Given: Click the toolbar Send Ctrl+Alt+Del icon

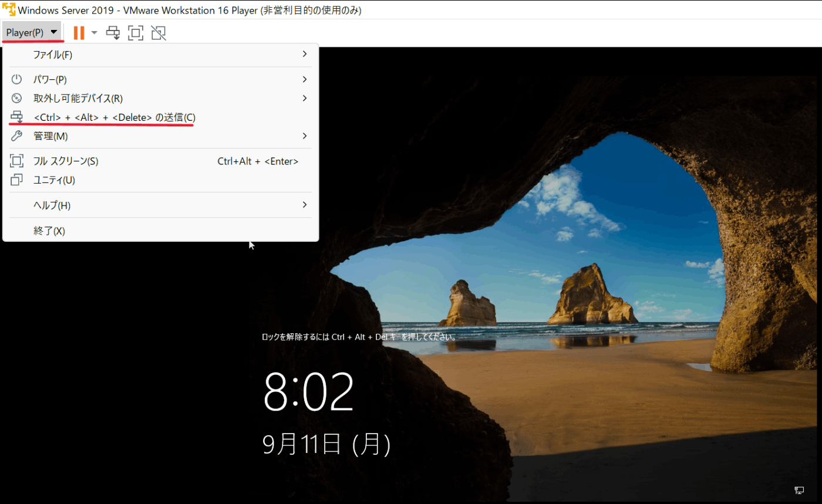Looking at the screenshot, I should pos(113,33).
